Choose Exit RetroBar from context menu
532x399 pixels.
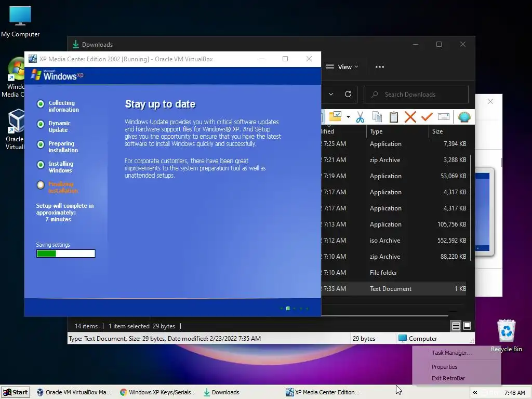pos(448,378)
